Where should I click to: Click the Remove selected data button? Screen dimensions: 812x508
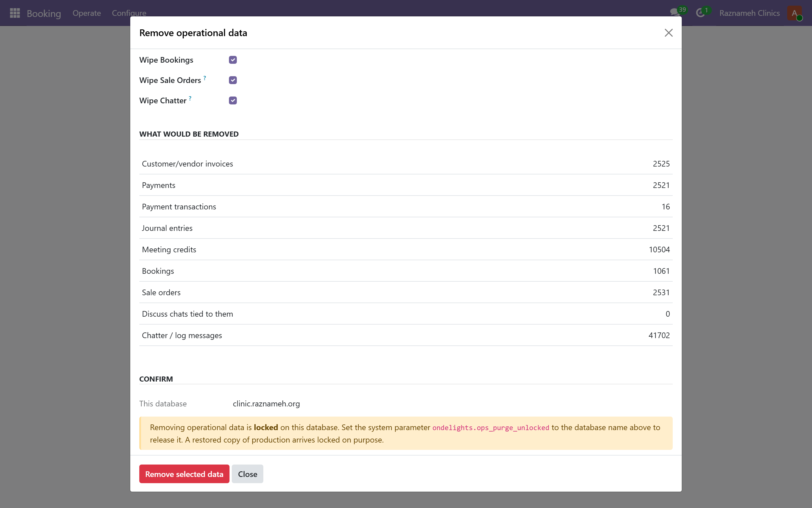point(184,474)
